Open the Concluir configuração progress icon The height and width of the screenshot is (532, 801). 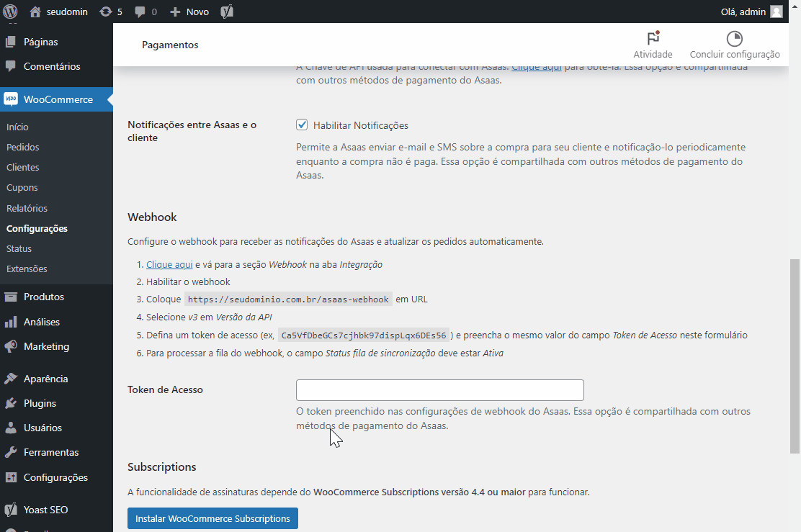[735, 38]
